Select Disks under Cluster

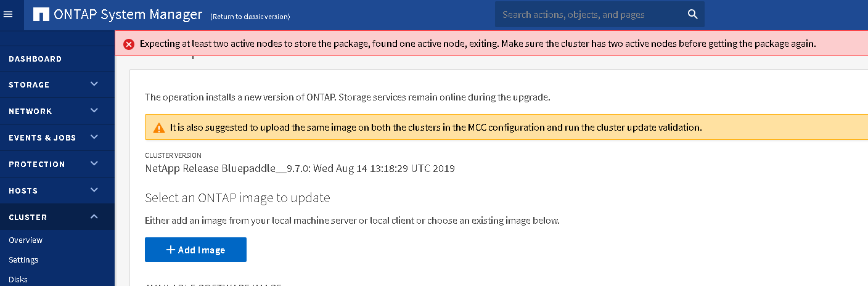point(18,279)
